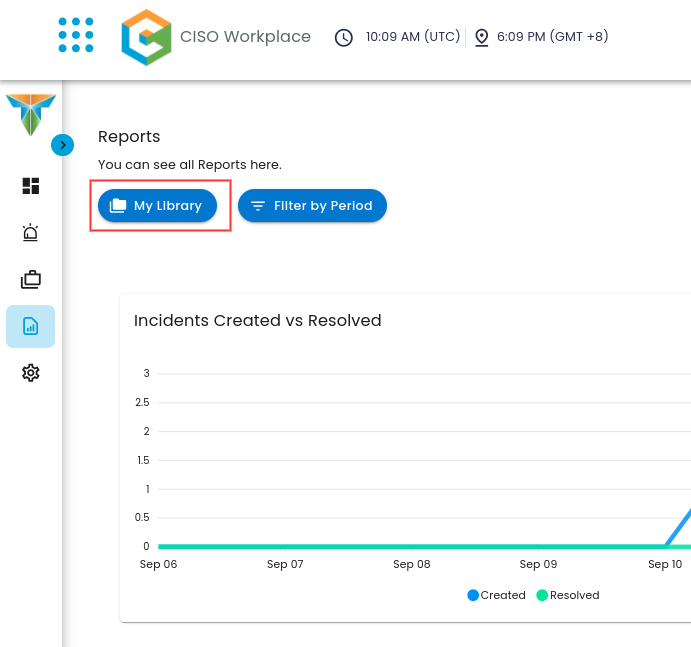Open the Reports sidebar icon
The image size is (691, 647).
click(30, 327)
